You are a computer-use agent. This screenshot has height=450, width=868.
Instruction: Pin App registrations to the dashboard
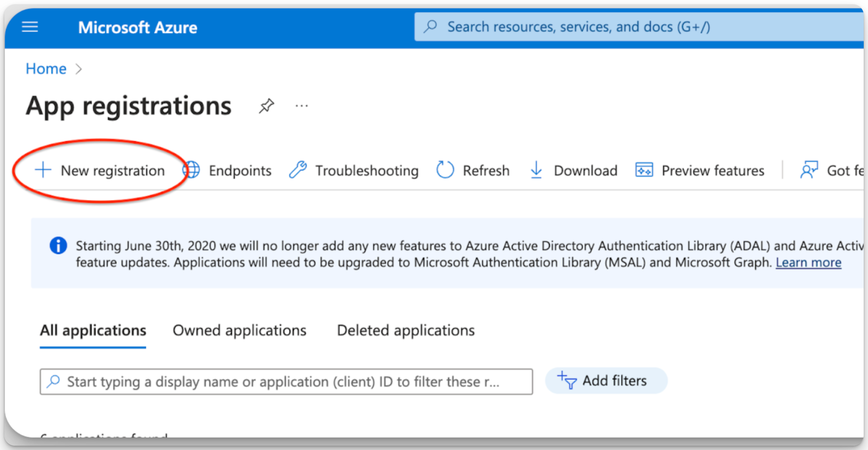click(x=267, y=106)
